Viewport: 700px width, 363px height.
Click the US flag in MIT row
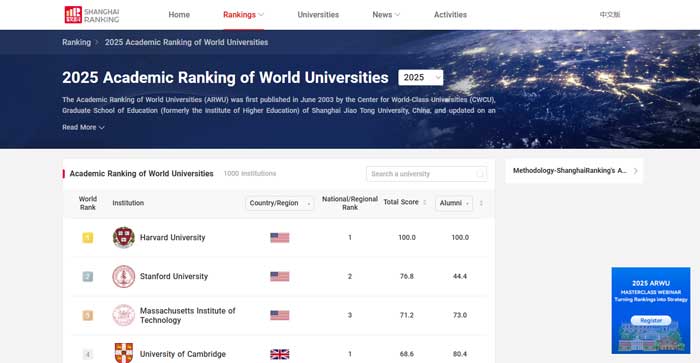279,315
